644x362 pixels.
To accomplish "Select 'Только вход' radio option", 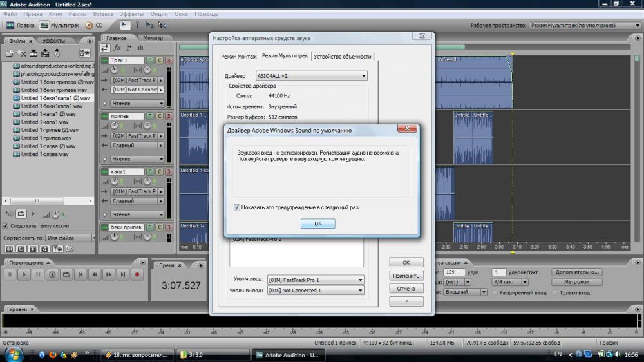I will click(x=555, y=292).
